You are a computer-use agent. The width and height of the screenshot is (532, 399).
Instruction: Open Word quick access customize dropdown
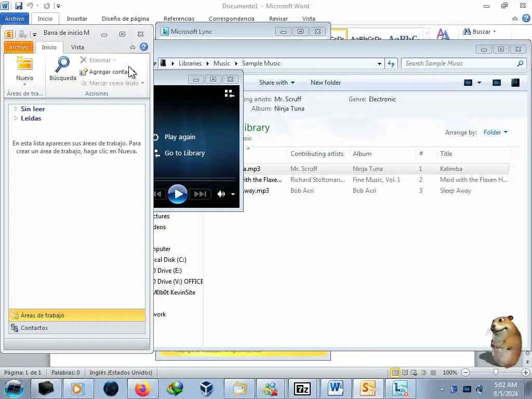click(58, 6)
